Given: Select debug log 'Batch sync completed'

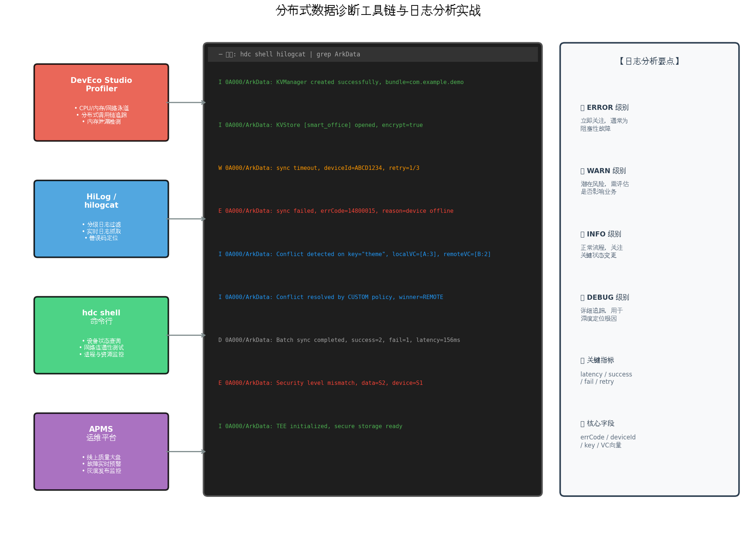Looking at the screenshot, I should tap(339, 340).
